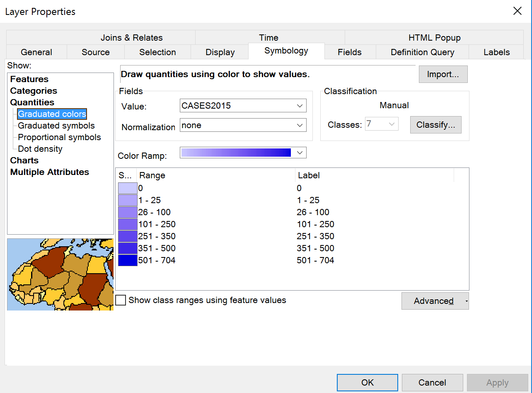This screenshot has width=532, height=393.
Task: Close the Layer Properties dialog
Action: 517,11
